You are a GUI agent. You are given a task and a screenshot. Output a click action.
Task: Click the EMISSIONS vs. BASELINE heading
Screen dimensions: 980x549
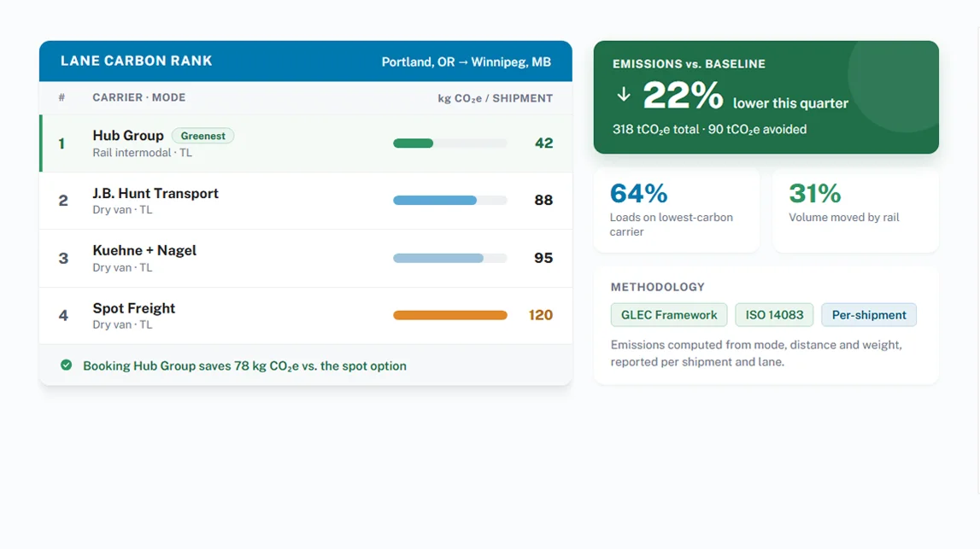click(689, 64)
